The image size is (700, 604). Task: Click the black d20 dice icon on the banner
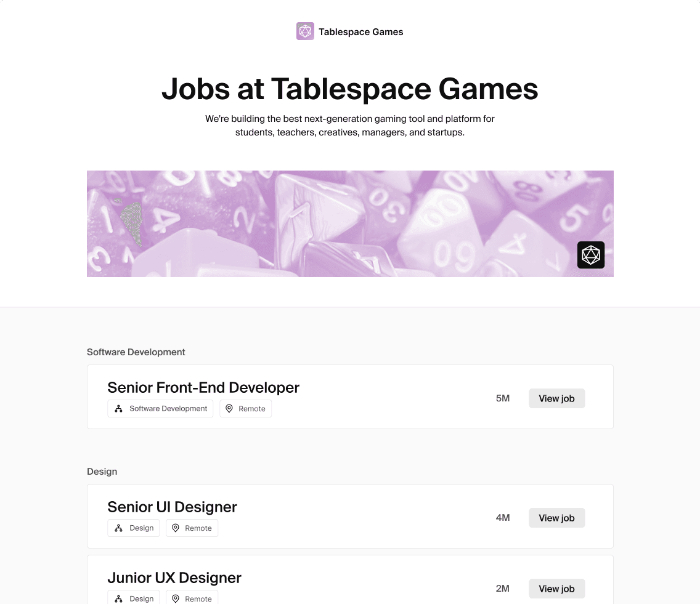[x=591, y=255]
